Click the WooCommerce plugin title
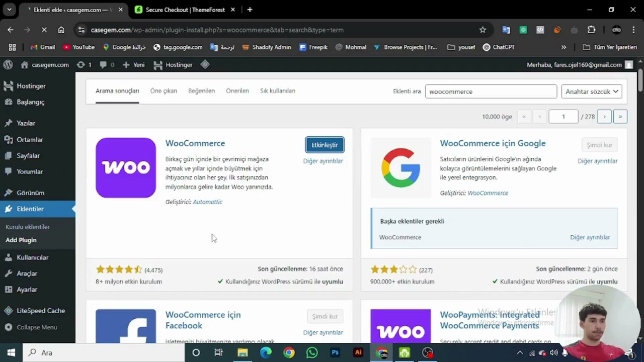Screen dimensions: 644x362 point(195,143)
